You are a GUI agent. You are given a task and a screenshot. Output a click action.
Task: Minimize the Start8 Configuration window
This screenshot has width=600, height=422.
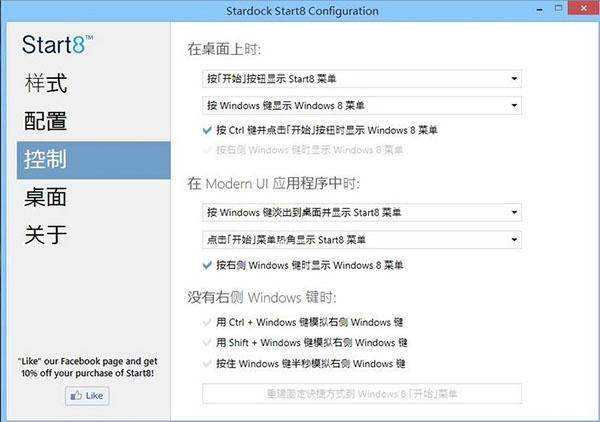coord(540,9)
